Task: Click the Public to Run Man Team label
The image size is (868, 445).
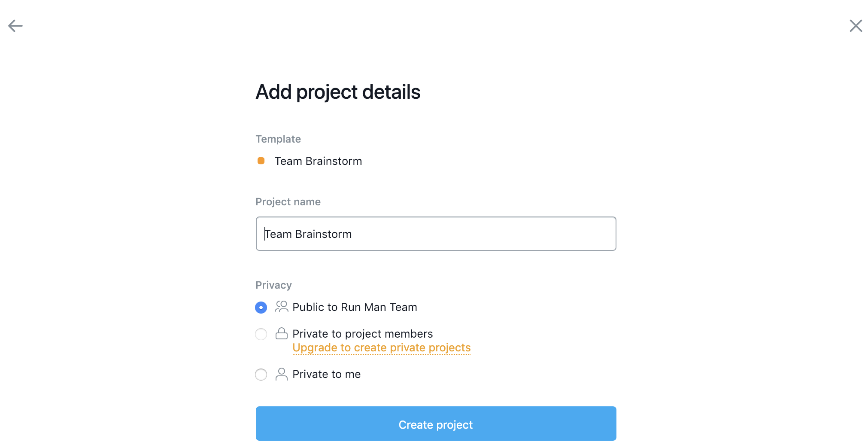Action: click(355, 307)
